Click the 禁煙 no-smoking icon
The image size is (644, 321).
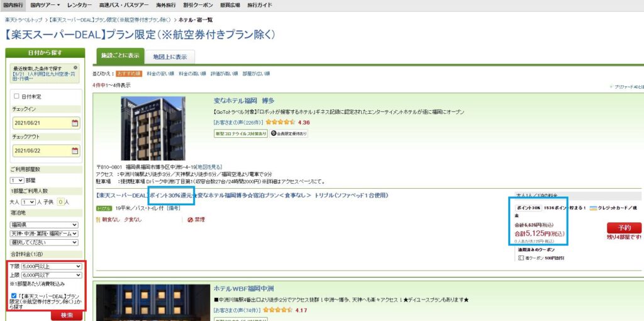[x=190, y=220]
